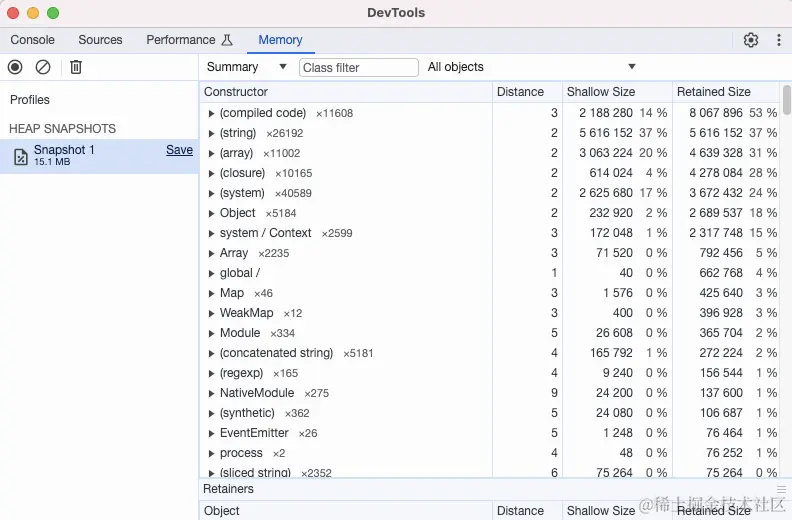Expand the Object ×5184 row
Viewport: 792px width, 520px height.
pos(211,213)
